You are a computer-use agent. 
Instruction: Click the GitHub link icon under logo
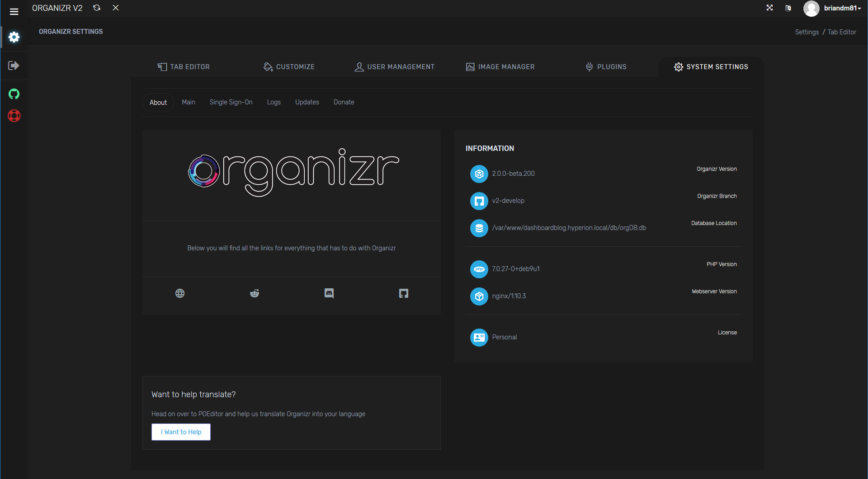[404, 293]
